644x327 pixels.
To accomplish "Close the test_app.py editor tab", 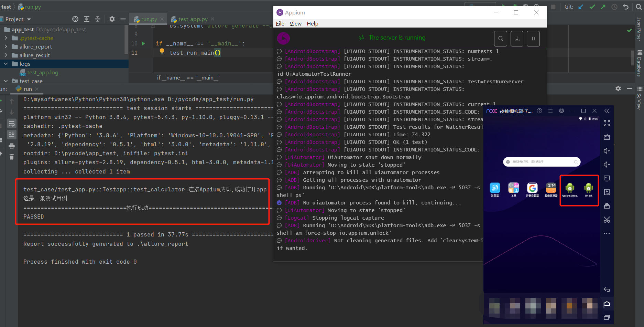I will (x=212, y=19).
